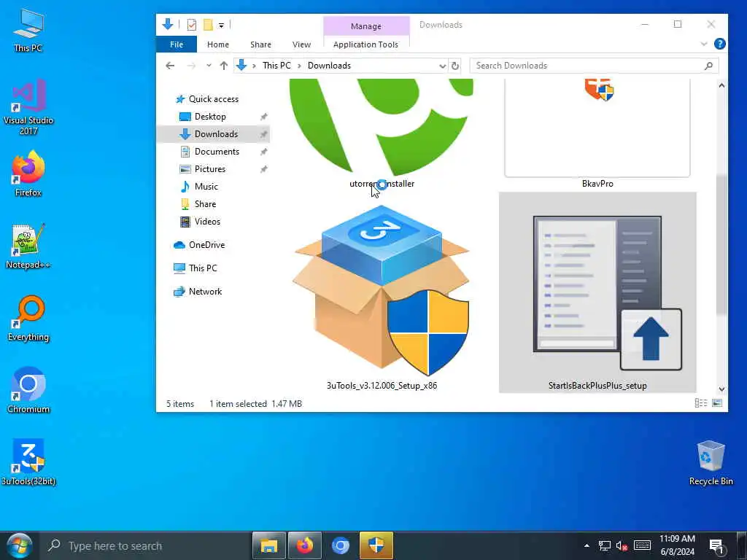Launch Everything search desktop shortcut
747x560 pixels.
coord(28,318)
